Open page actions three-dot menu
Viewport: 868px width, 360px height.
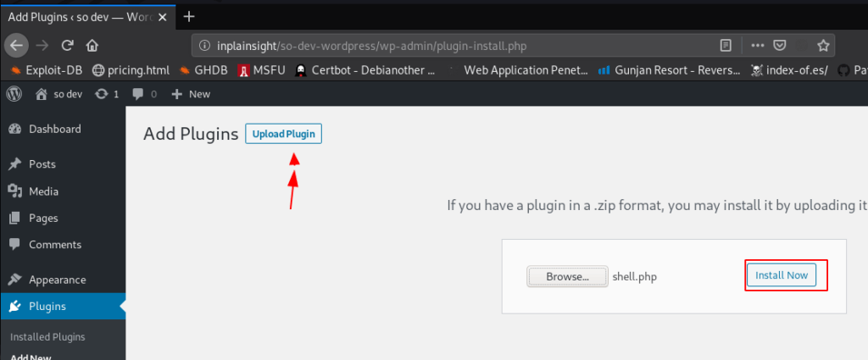pyautogui.click(x=758, y=46)
